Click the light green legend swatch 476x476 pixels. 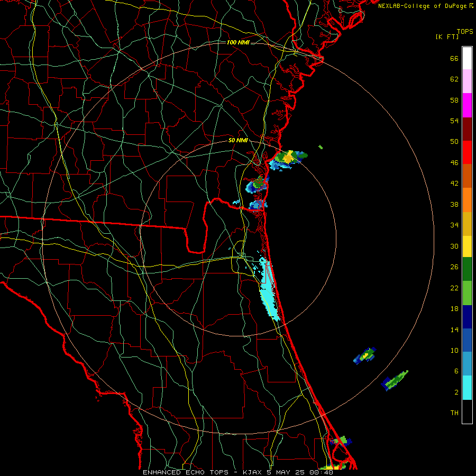pyautogui.click(x=467, y=293)
